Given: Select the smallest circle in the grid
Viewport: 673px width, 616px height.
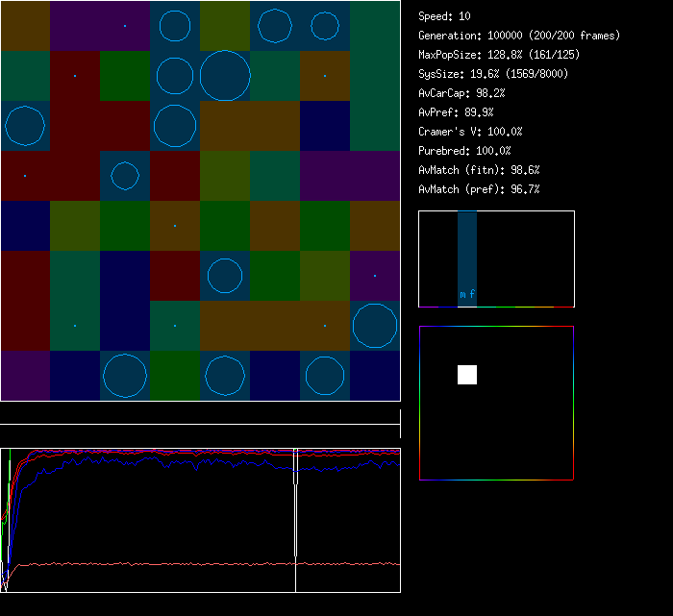Looking at the screenshot, I should coord(125,176).
